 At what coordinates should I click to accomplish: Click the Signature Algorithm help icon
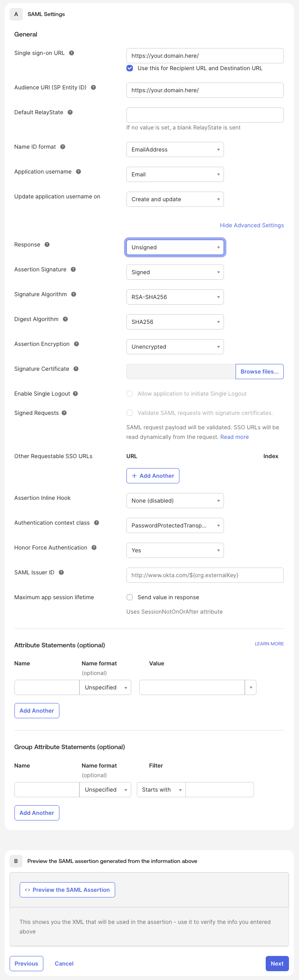(73, 294)
